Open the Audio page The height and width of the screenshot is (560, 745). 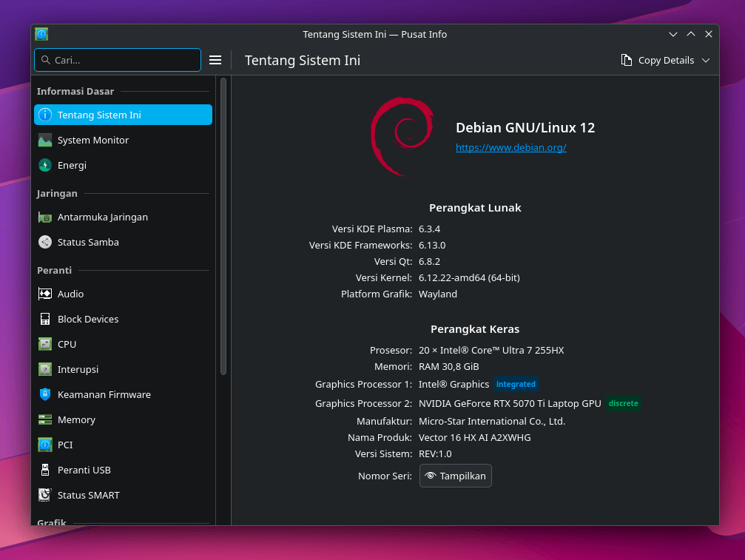(x=123, y=294)
